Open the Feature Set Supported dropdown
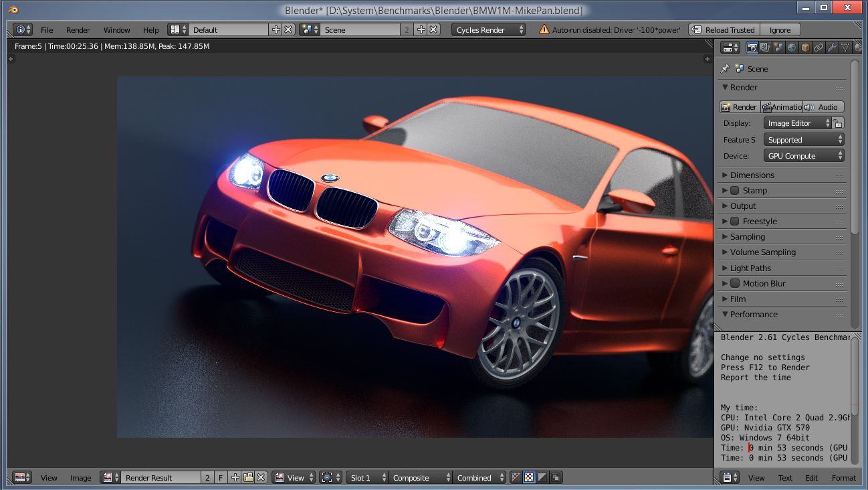The image size is (868, 490). point(804,140)
